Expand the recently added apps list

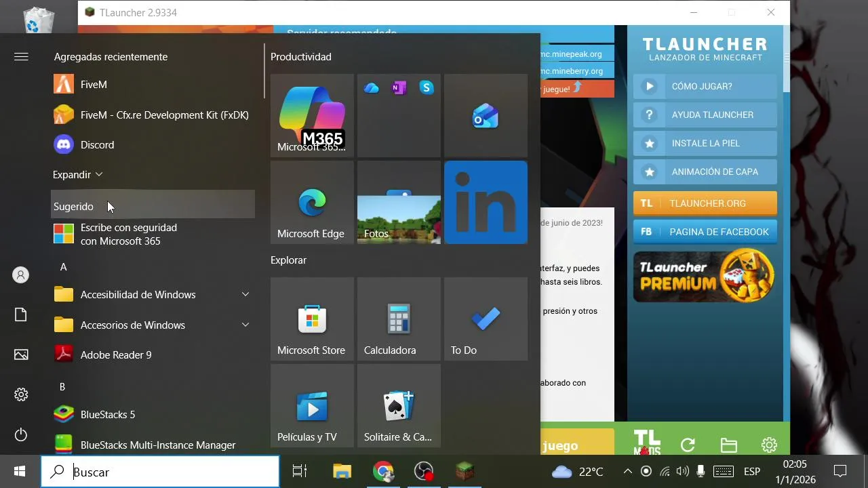coord(78,175)
